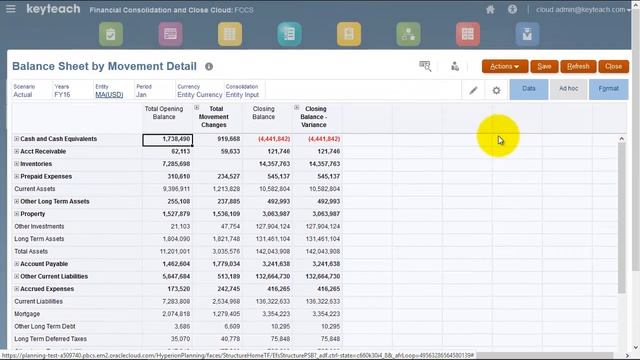Viewport: 640px width, 360px height.
Task: Click Period Jan in POV bar
Action: click(144, 91)
